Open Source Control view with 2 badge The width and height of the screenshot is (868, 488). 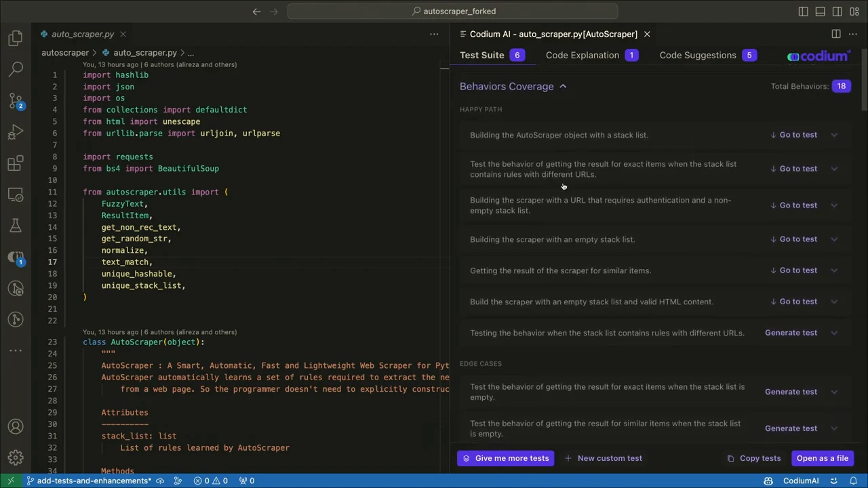click(x=16, y=101)
